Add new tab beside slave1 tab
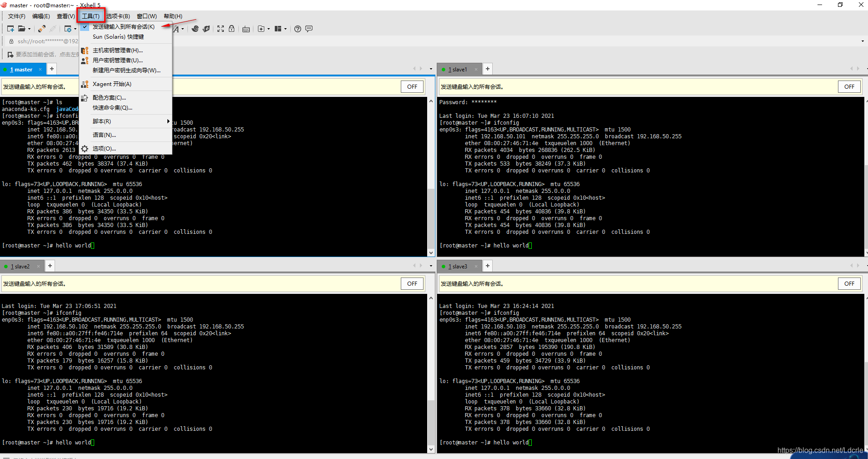 pos(487,69)
